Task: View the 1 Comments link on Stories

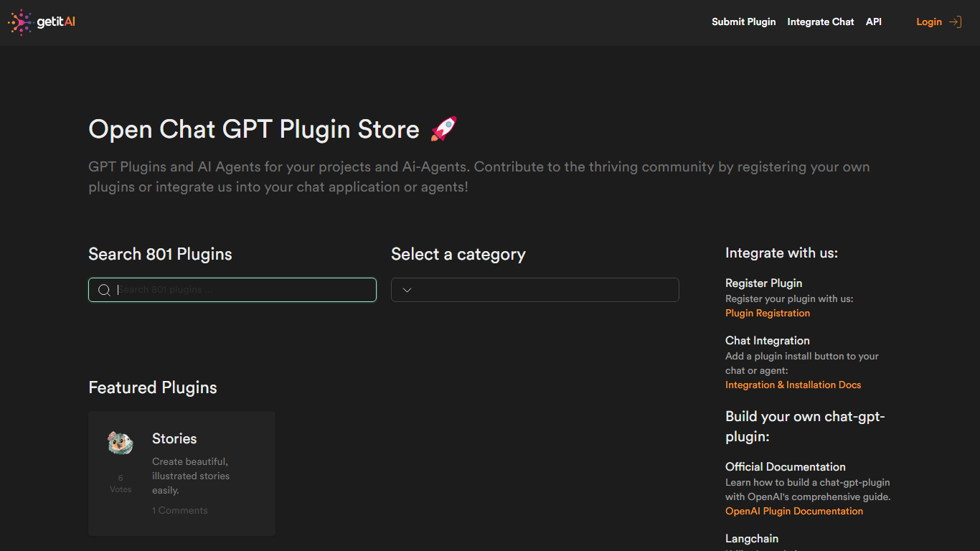Action: (179, 510)
